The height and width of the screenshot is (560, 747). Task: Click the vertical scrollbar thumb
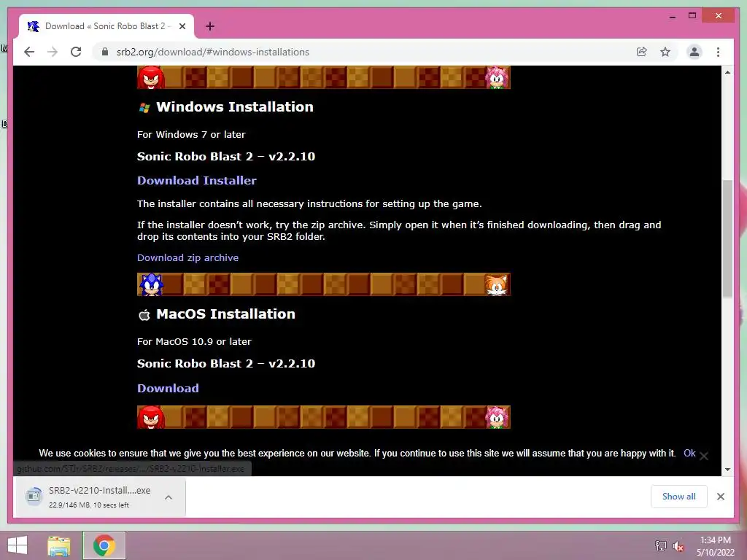pos(727,238)
